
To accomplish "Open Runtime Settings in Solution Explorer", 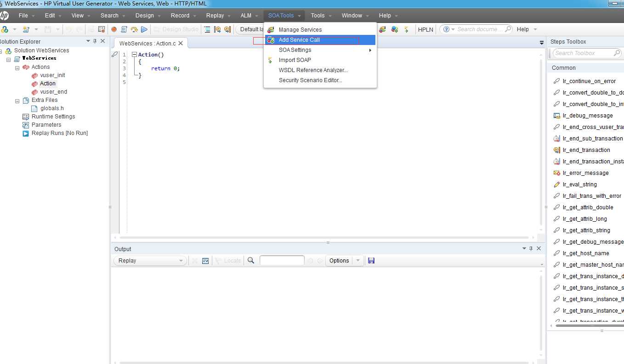I will click(53, 117).
